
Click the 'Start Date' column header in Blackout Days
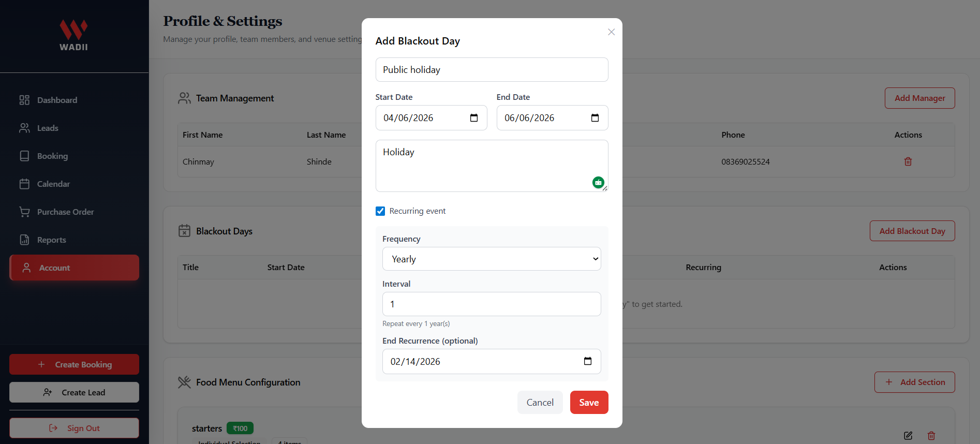pyautogui.click(x=286, y=267)
